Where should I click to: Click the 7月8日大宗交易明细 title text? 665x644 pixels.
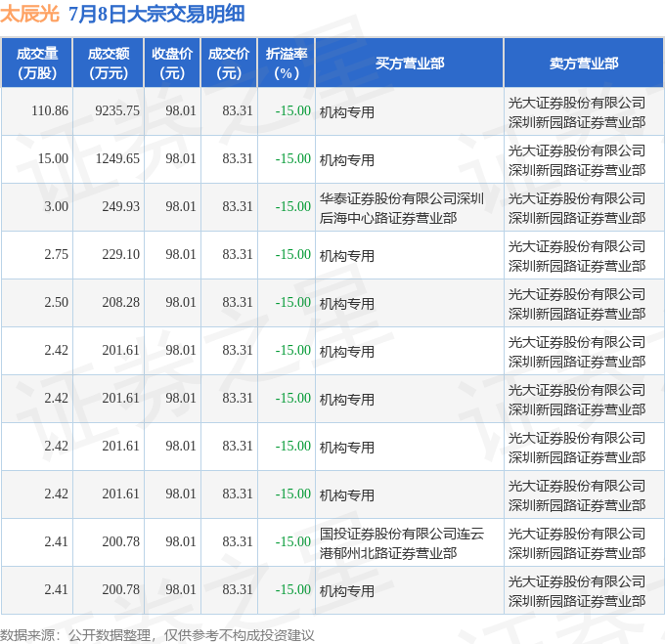[156, 14]
